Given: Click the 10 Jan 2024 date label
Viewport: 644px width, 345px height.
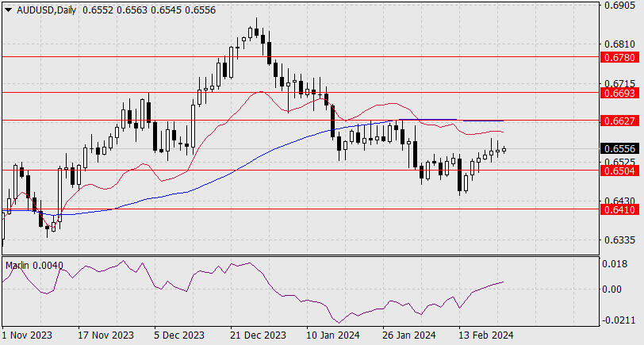Looking at the screenshot, I should tap(333, 335).
